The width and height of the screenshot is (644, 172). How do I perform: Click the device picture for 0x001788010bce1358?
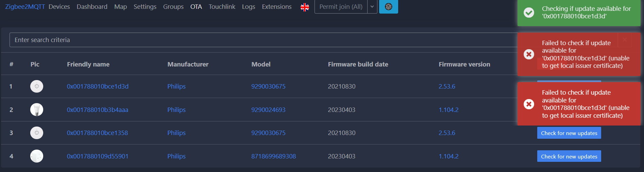click(37, 133)
